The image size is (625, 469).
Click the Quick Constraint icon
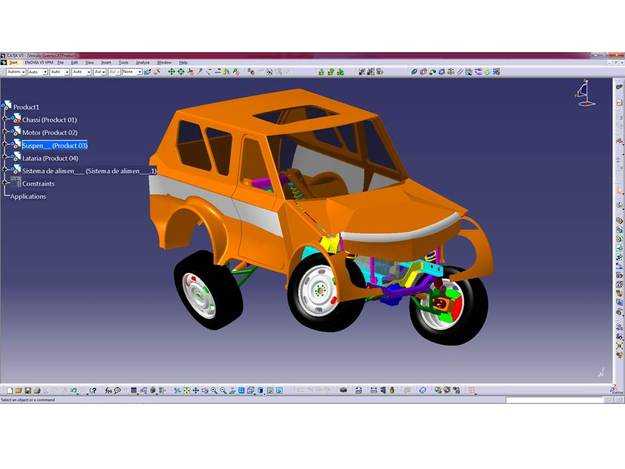tap(469, 72)
